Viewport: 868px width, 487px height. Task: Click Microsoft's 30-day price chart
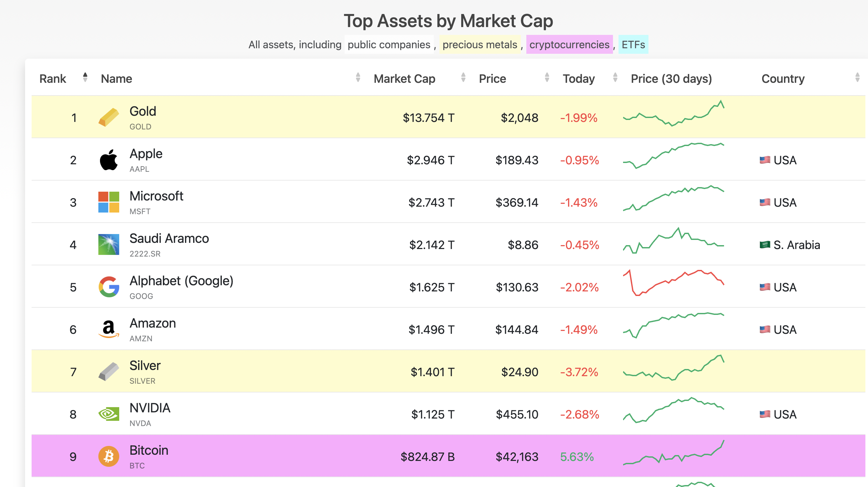pos(673,198)
